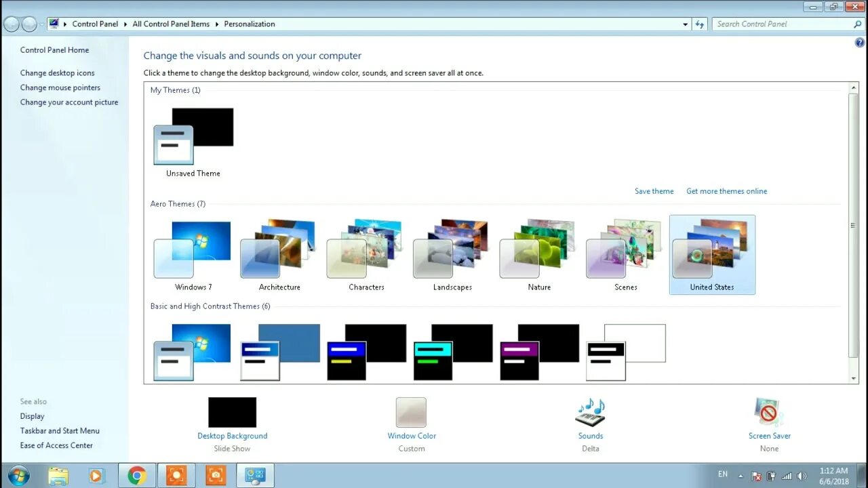Viewport: 868px width, 488px height.
Task: Click the Personalization taskbar button
Action: coord(255,476)
